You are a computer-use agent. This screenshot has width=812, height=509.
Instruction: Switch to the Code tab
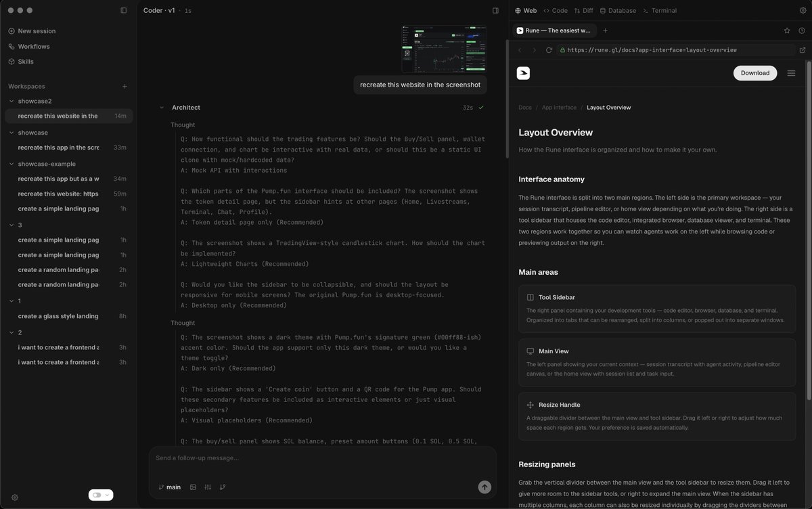pyautogui.click(x=556, y=11)
